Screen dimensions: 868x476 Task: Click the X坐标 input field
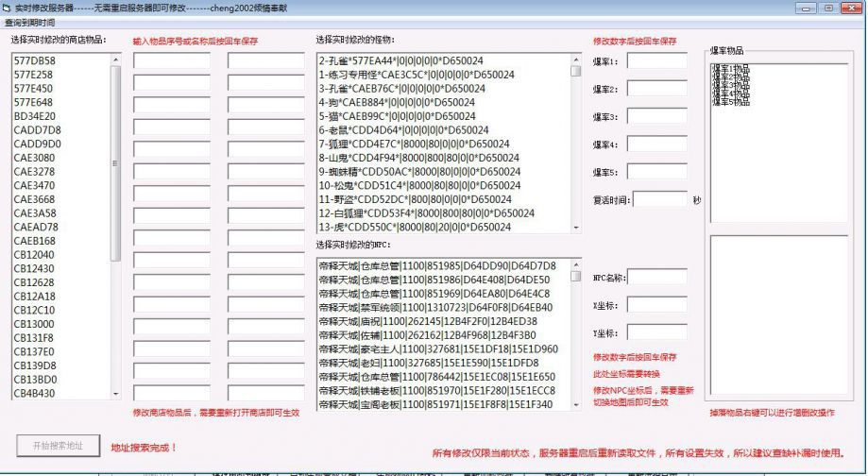pos(656,305)
